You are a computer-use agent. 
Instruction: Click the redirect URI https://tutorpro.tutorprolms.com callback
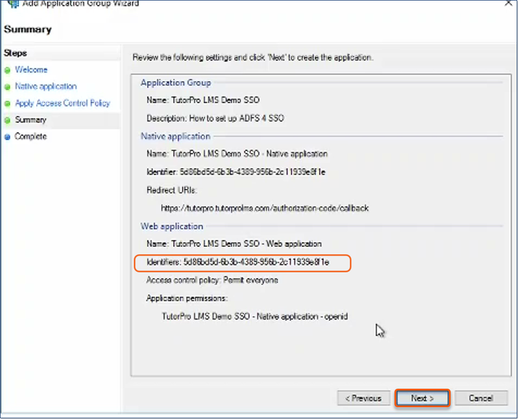[265, 208]
